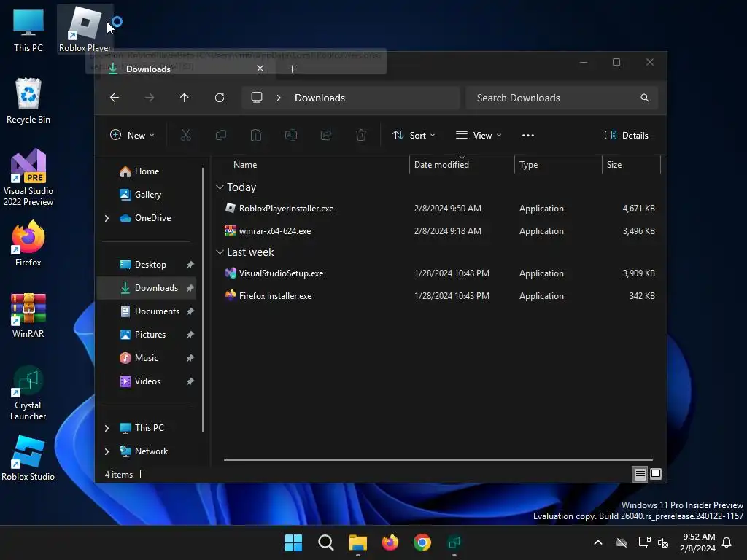Viewport: 747px width, 560px height.
Task: Select the Crystal Launcher desktop shortcut
Action: (28, 392)
